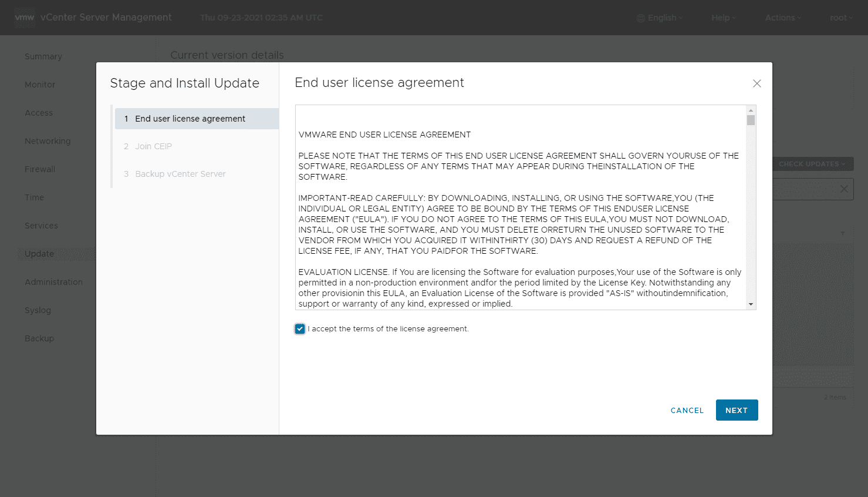Expand the Help menu
Image resolution: width=868 pixels, height=497 pixels.
(x=723, y=18)
